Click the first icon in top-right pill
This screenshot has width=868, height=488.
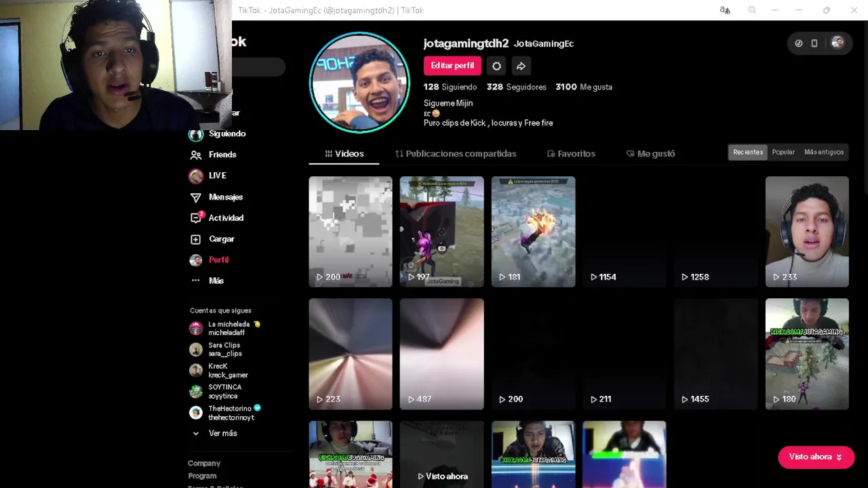tap(799, 43)
